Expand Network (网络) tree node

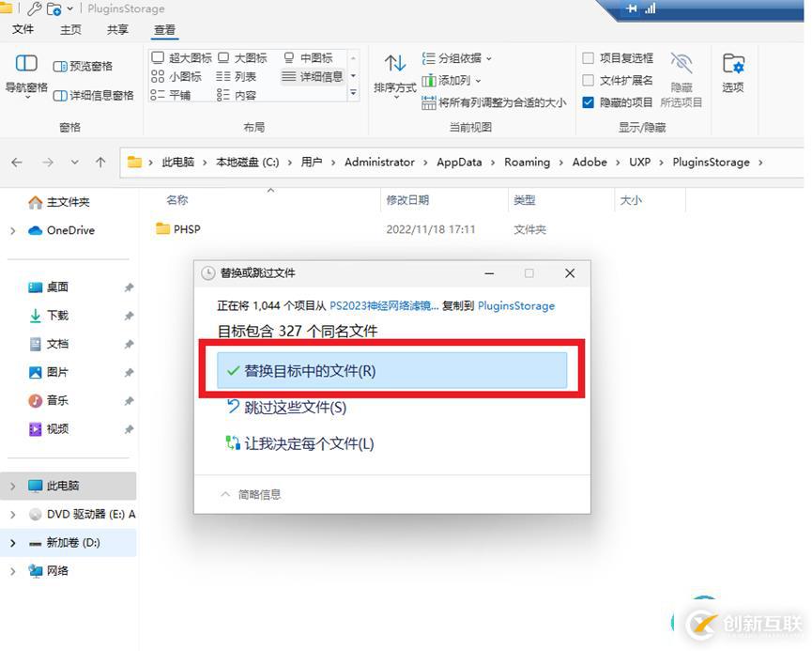coord(13,571)
